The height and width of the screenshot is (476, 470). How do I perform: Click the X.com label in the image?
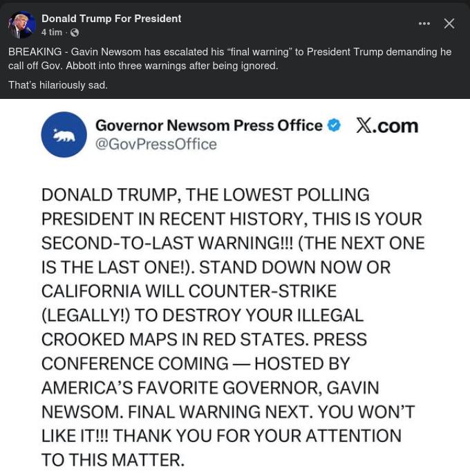tap(387, 125)
